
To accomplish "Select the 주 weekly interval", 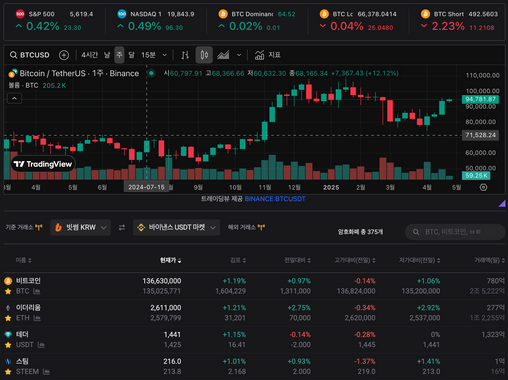I will (x=119, y=55).
